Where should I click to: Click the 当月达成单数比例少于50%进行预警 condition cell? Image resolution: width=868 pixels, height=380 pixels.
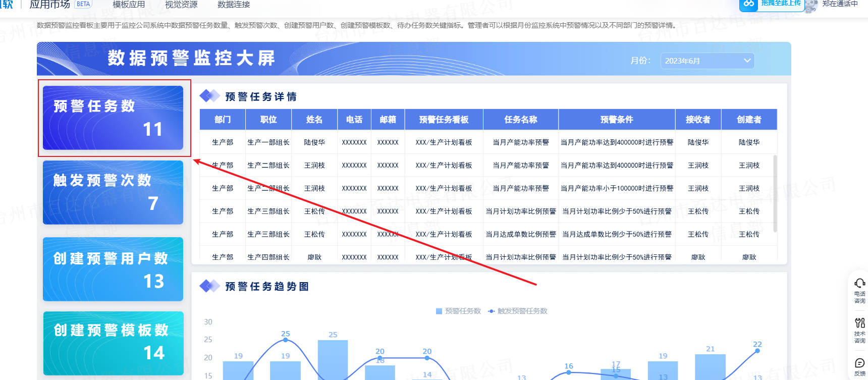[x=617, y=234]
